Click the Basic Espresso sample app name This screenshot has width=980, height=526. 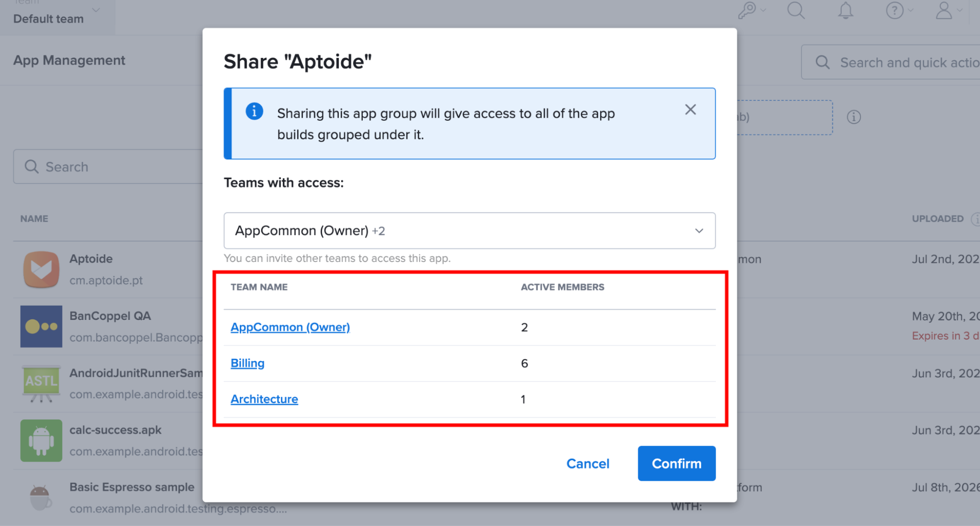[132, 487]
